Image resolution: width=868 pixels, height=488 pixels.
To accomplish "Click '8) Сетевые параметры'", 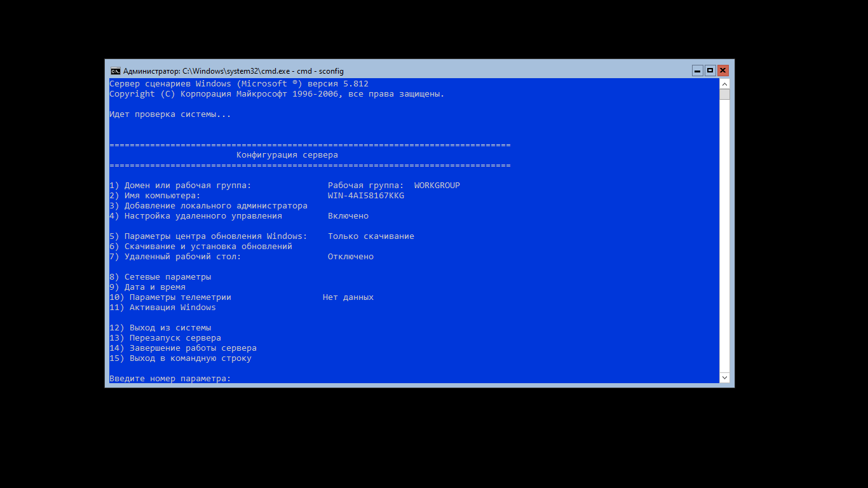I will point(160,277).
